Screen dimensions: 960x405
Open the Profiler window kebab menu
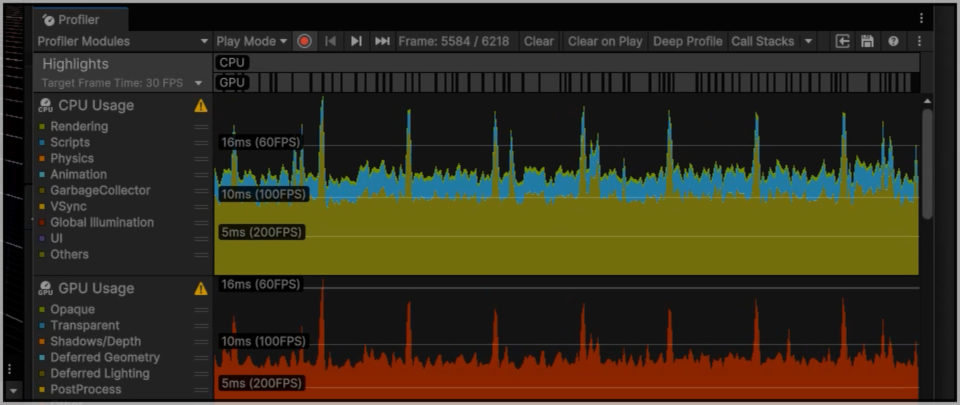click(x=921, y=18)
